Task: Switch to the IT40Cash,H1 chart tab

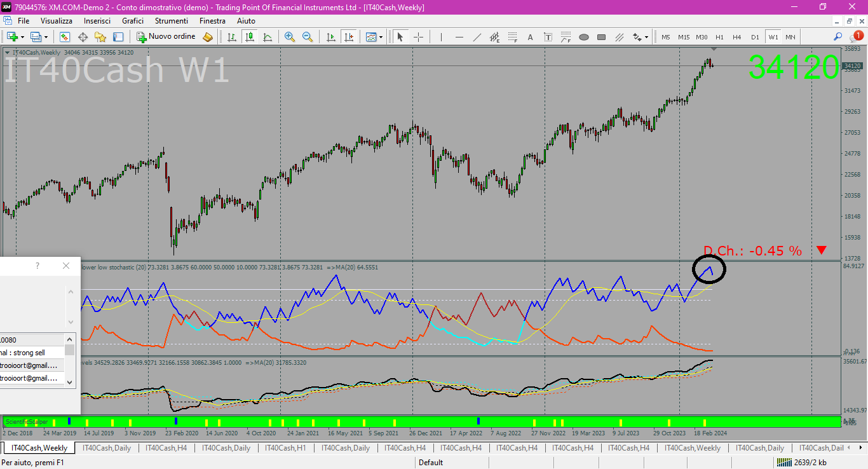Action: 285,448
